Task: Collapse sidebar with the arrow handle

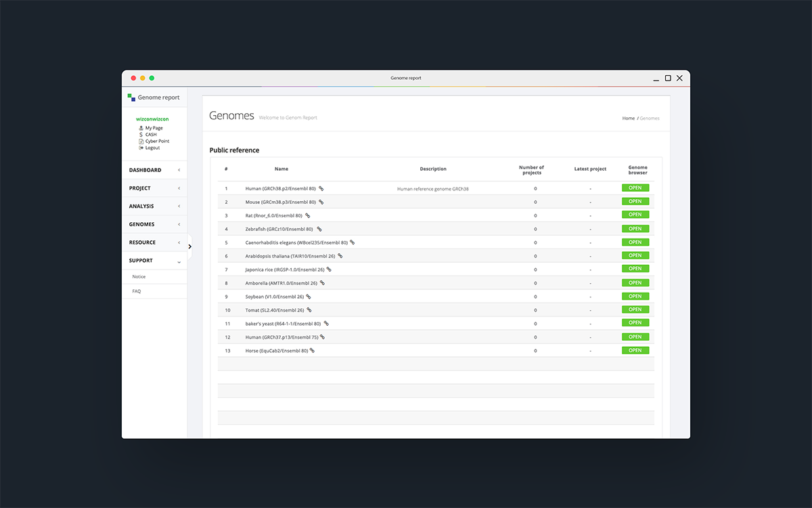Action: tap(189, 247)
